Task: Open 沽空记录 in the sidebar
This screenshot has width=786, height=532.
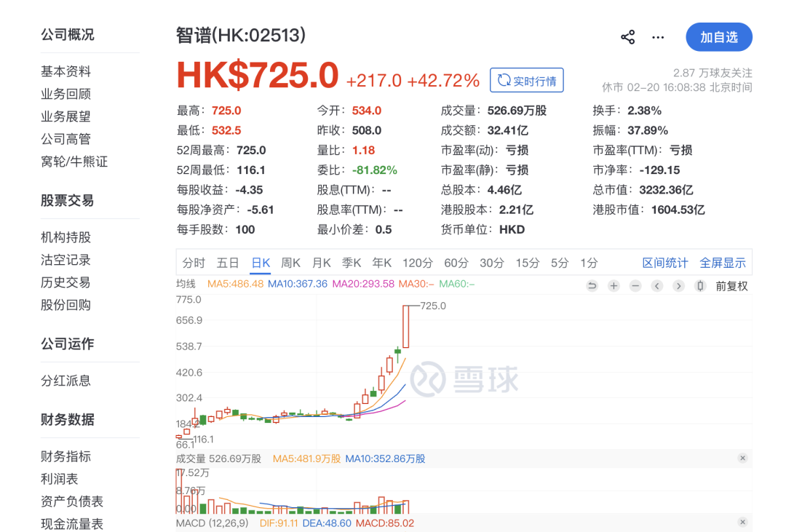Action: 65,261
